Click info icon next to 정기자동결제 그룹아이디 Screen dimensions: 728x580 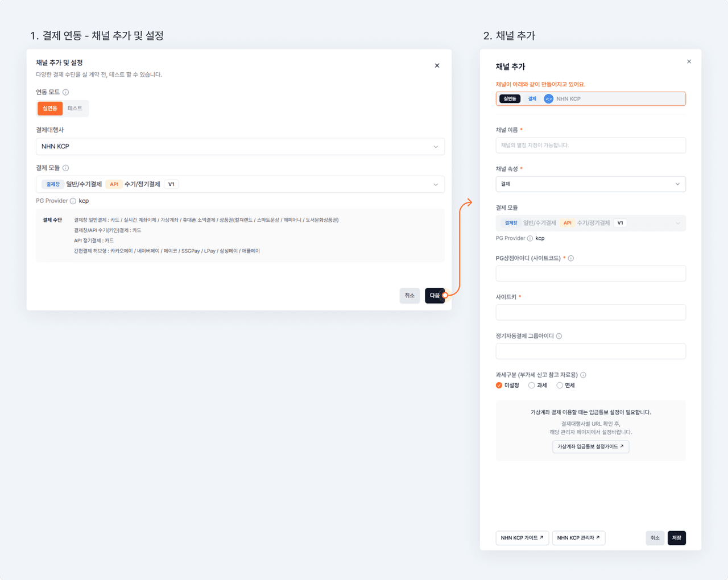[x=559, y=336]
